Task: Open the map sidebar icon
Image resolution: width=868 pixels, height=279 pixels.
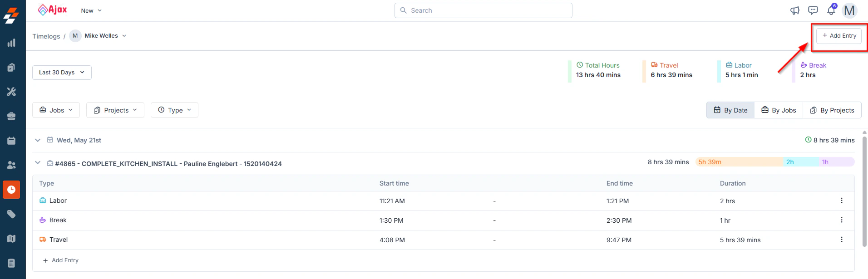Action: 11,239
